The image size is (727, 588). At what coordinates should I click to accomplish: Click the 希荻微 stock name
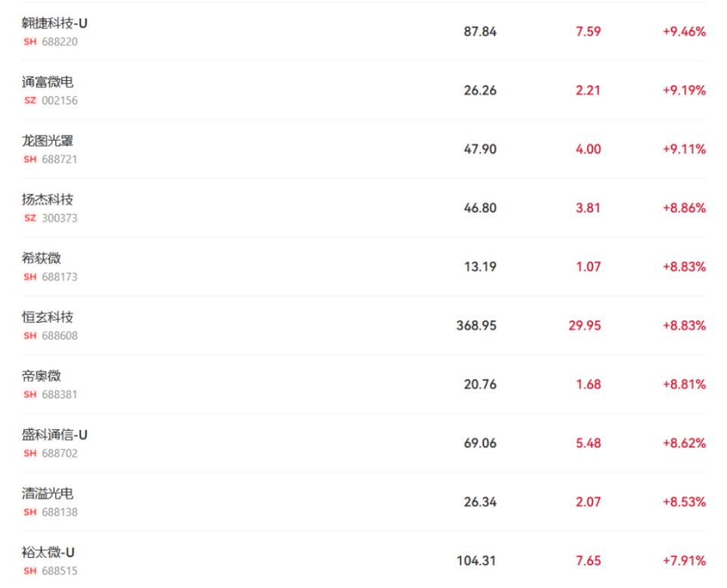[42, 259]
